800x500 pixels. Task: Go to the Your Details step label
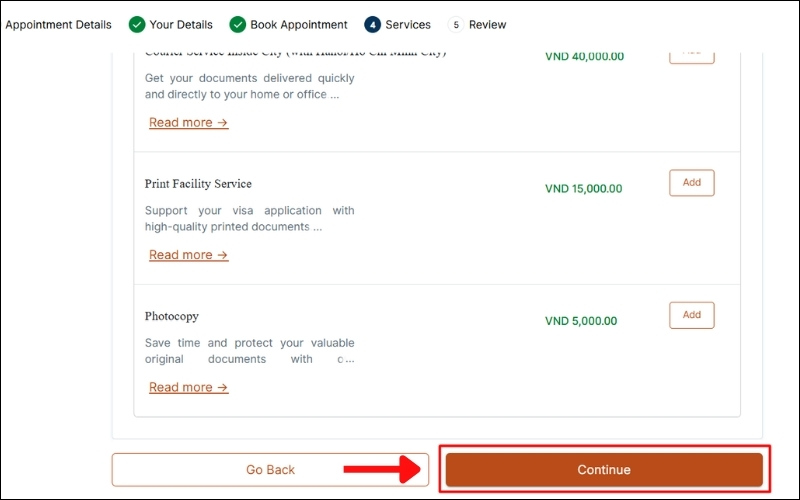(x=182, y=24)
